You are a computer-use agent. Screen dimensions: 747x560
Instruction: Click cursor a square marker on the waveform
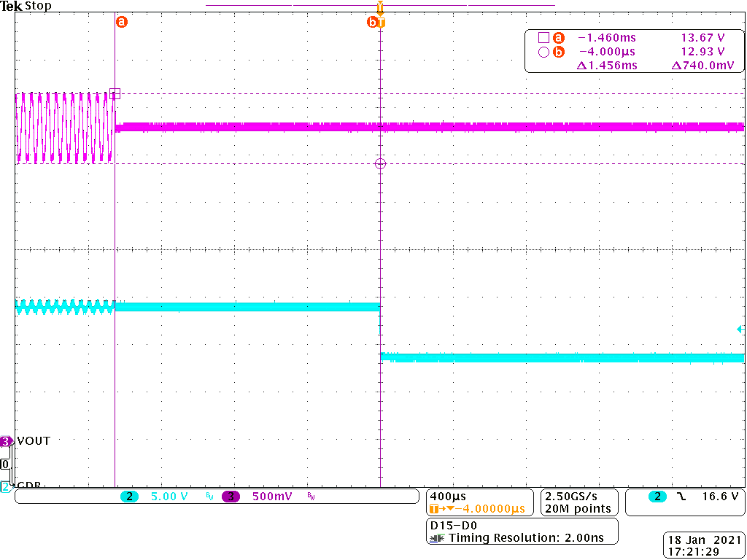115,93
